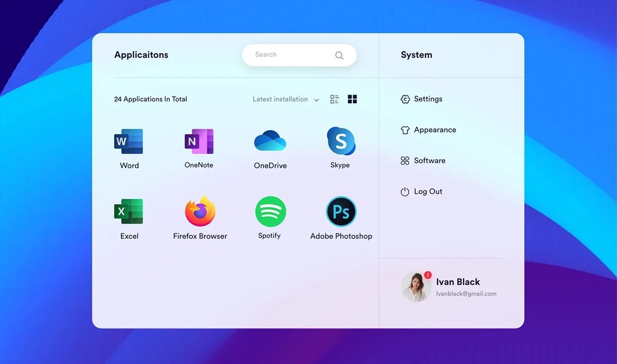Open the Spotify app icon
Image resolution: width=617 pixels, height=364 pixels.
[x=270, y=211]
